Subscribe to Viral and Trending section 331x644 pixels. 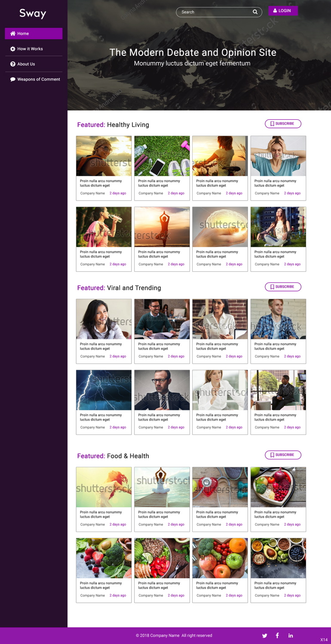coord(283,287)
